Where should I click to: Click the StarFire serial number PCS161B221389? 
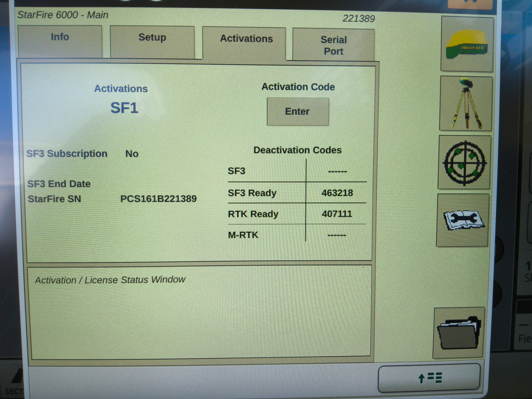(x=158, y=199)
